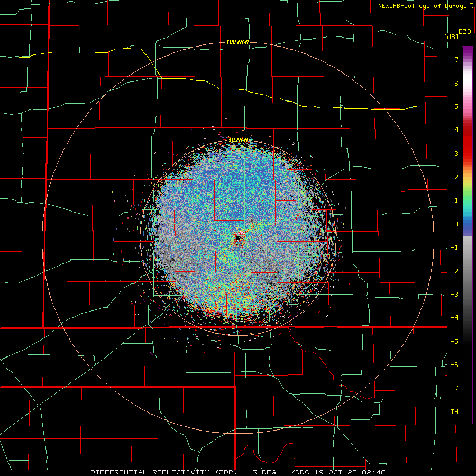Screen dimensions: 476x476
Task: Click the 5 value on color scale
Action: [x=456, y=106]
